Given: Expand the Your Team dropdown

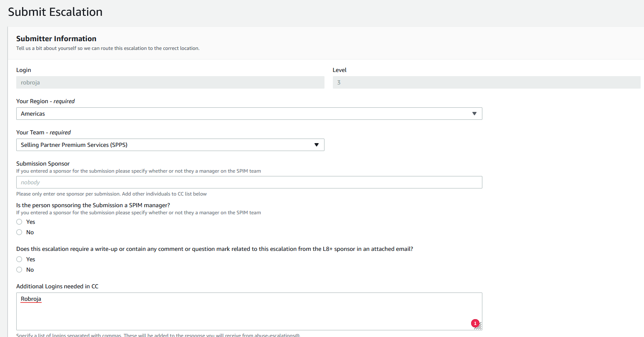Looking at the screenshot, I should pos(170,145).
